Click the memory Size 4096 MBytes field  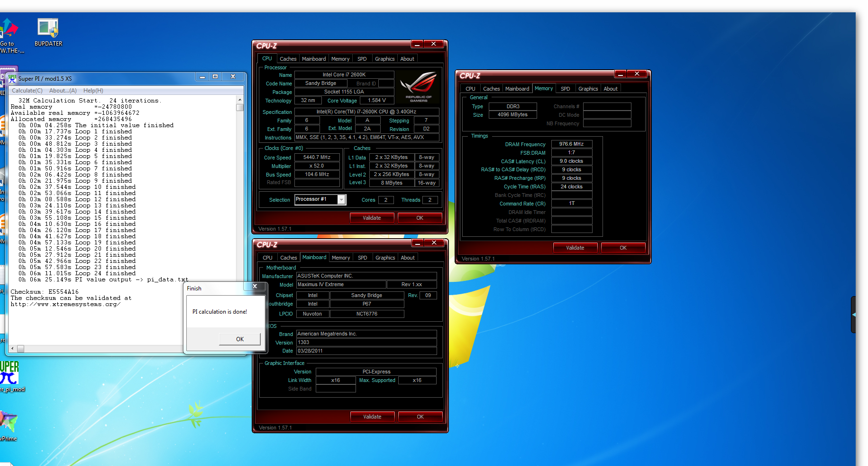click(x=512, y=114)
